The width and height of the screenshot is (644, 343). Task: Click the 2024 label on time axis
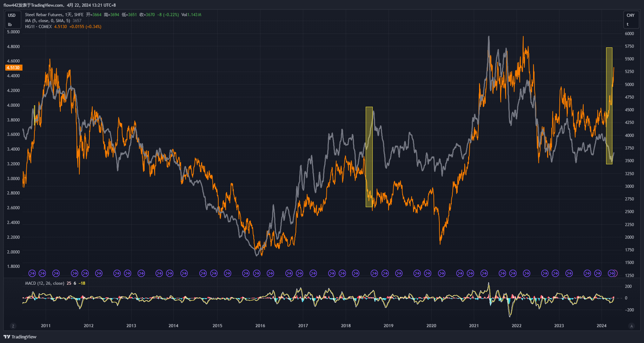tap(602, 326)
